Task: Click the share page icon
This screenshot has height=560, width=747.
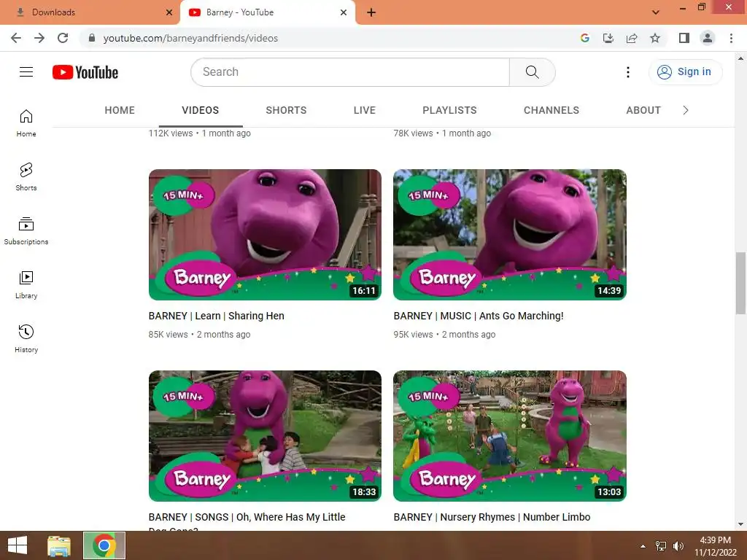Action: click(632, 38)
